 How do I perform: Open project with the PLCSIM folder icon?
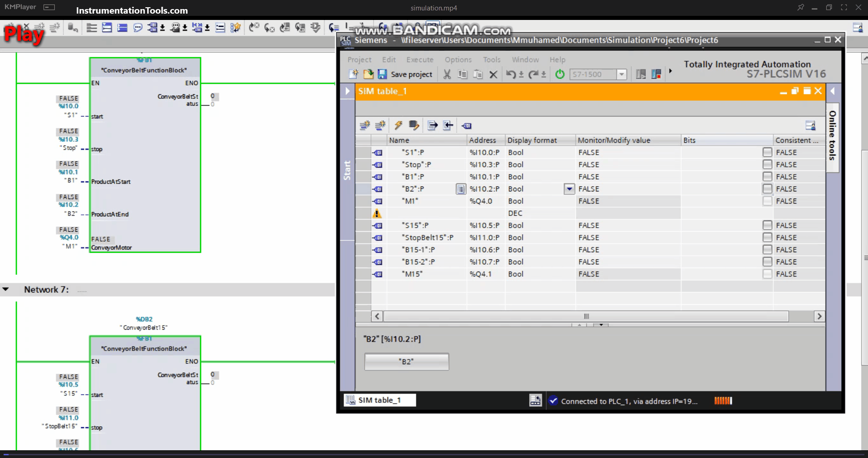tap(368, 74)
